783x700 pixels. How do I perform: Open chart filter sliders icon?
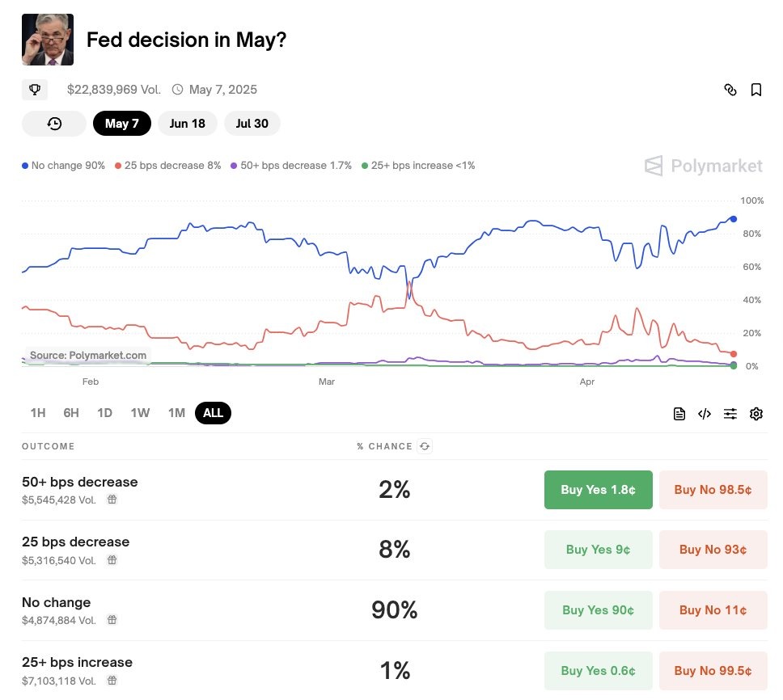tap(730, 414)
